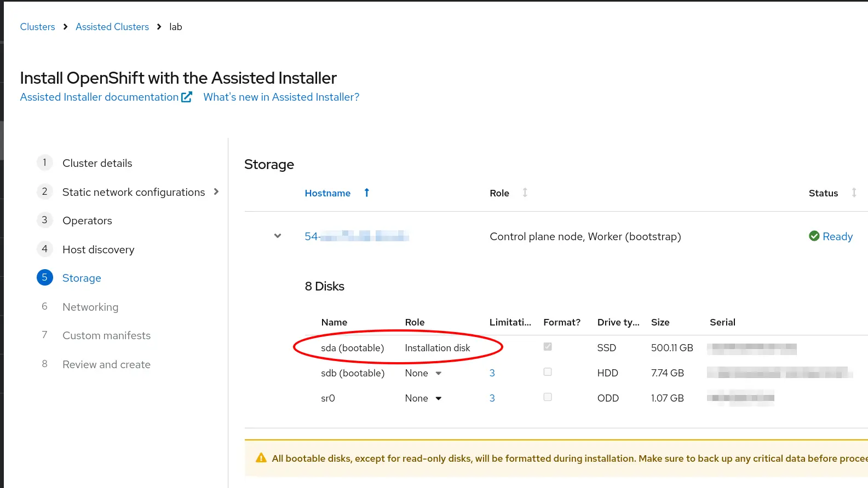This screenshot has width=868, height=488.
Task: Click the 7.74 GB size value
Action: 668,373
